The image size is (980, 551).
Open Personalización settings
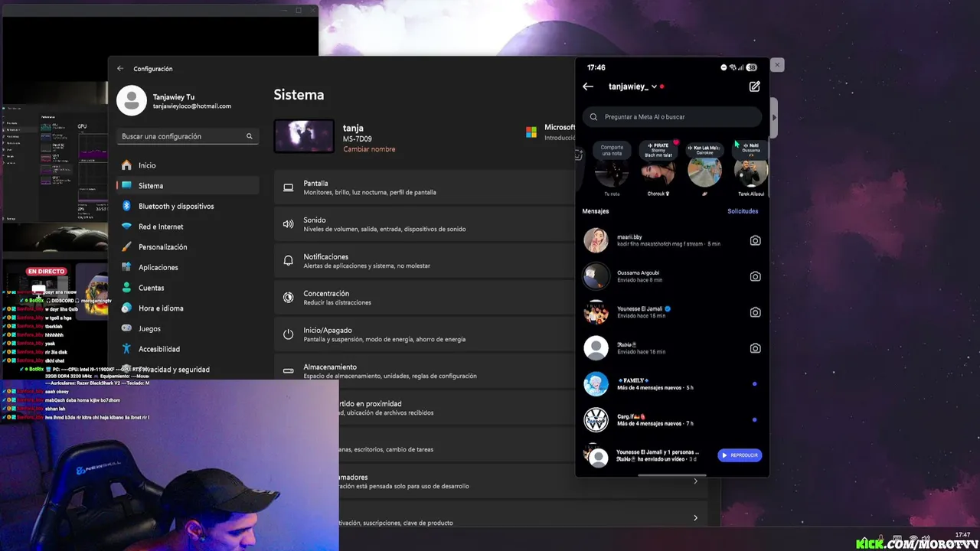point(188,247)
